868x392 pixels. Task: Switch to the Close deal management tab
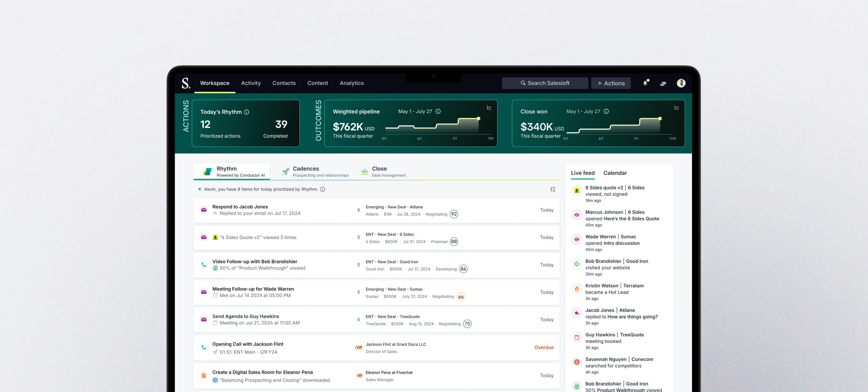pos(379,171)
